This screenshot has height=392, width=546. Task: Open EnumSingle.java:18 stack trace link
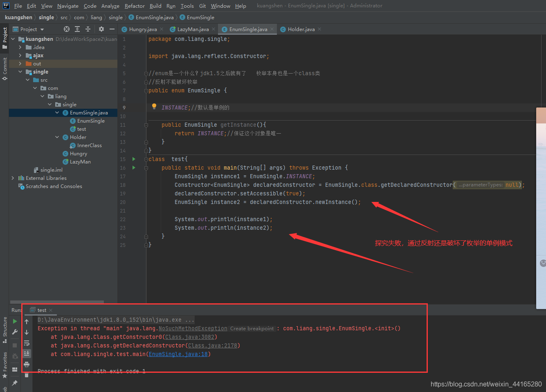pyautogui.click(x=178, y=354)
